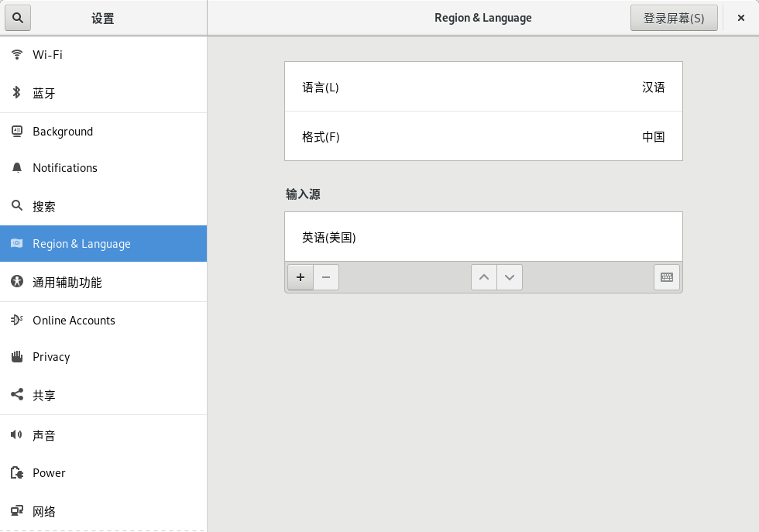
Task: Open 声音 sound settings
Action: 103,436
